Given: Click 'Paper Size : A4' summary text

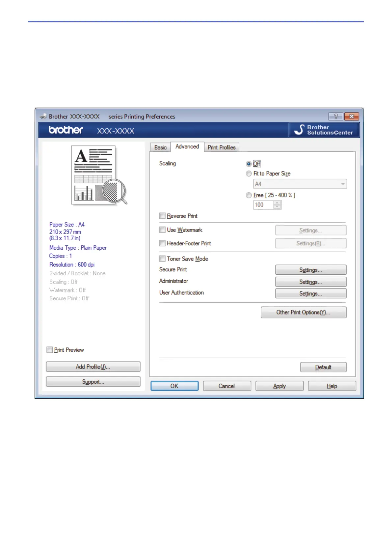Looking at the screenshot, I should pos(67,225).
